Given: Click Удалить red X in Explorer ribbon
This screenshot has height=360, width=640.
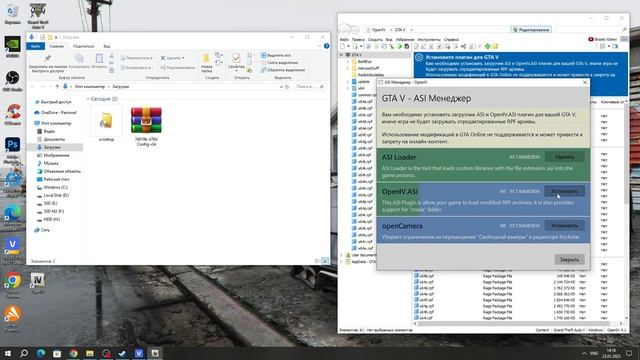Looking at the screenshot, I should 171,58.
